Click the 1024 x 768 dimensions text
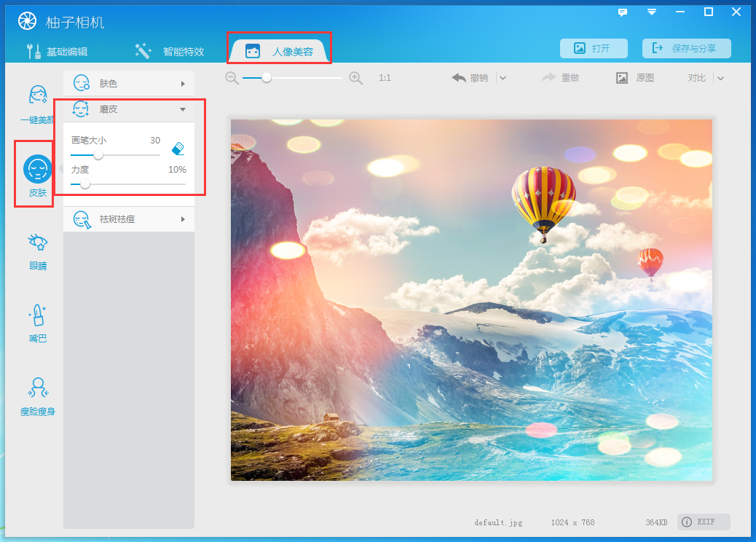This screenshot has width=756, height=542. pyautogui.click(x=572, y=522)
